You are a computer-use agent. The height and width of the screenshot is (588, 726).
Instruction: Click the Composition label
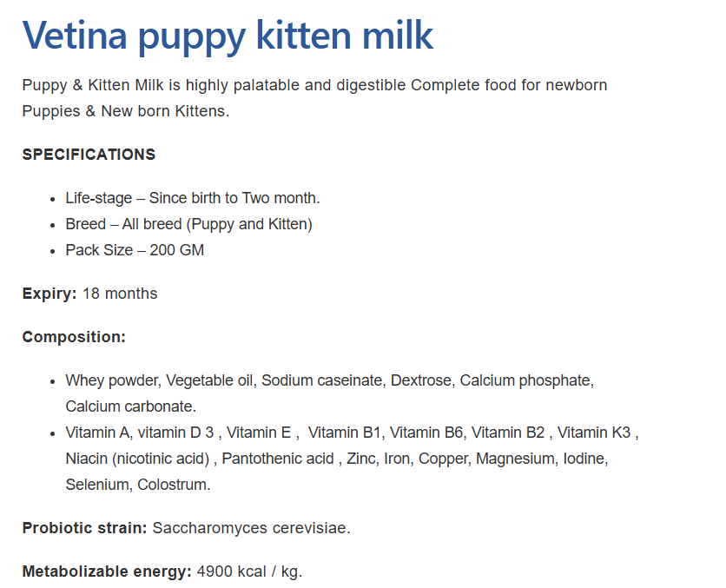tap(74, 337)
